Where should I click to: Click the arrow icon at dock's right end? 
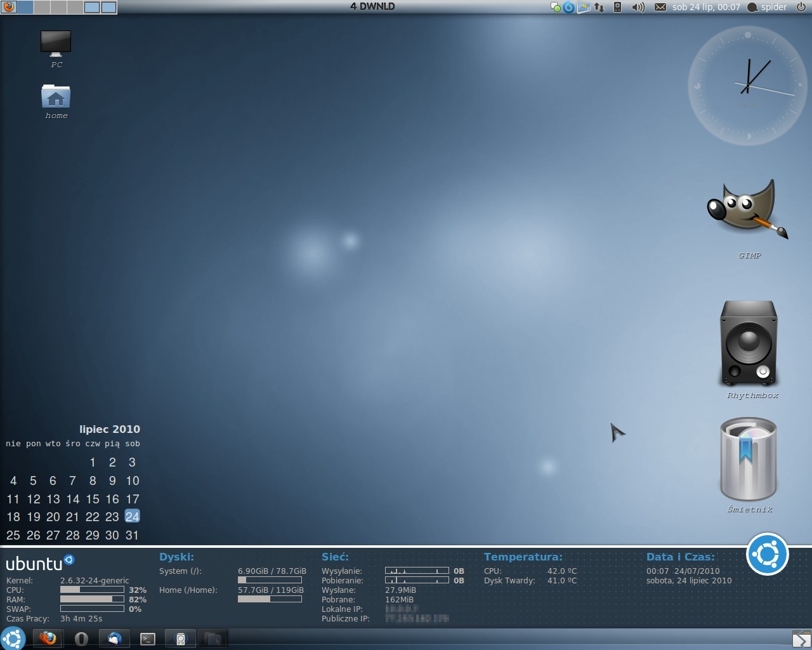801,639
